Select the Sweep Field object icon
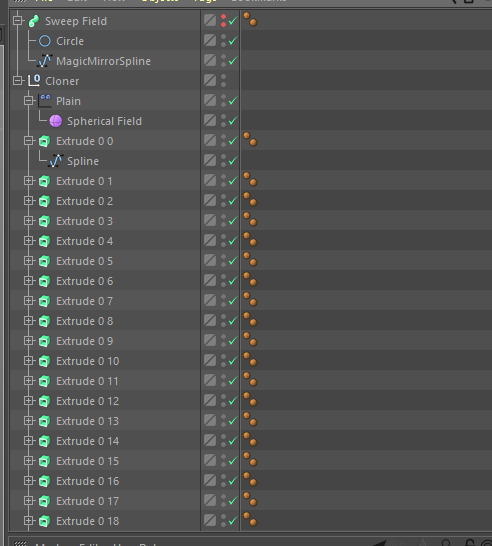Image resolution: width=492 pixels, height=546 pixels. tap(34, 21)
